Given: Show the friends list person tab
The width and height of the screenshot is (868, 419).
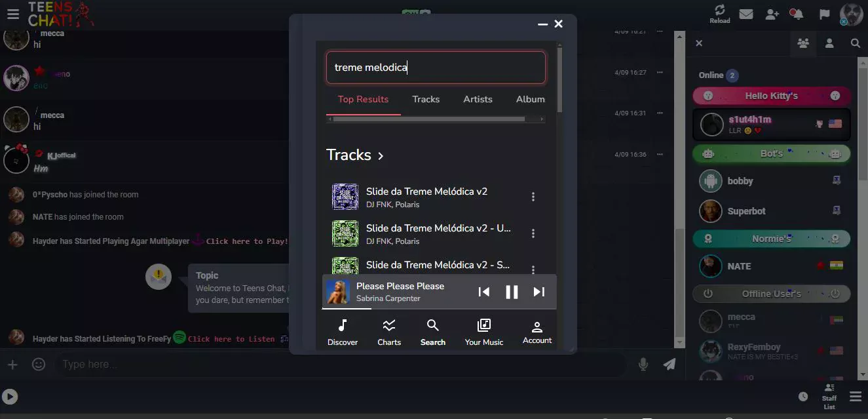Looking at the screenshot, I should pyautogui.click(x=829, y=43).
